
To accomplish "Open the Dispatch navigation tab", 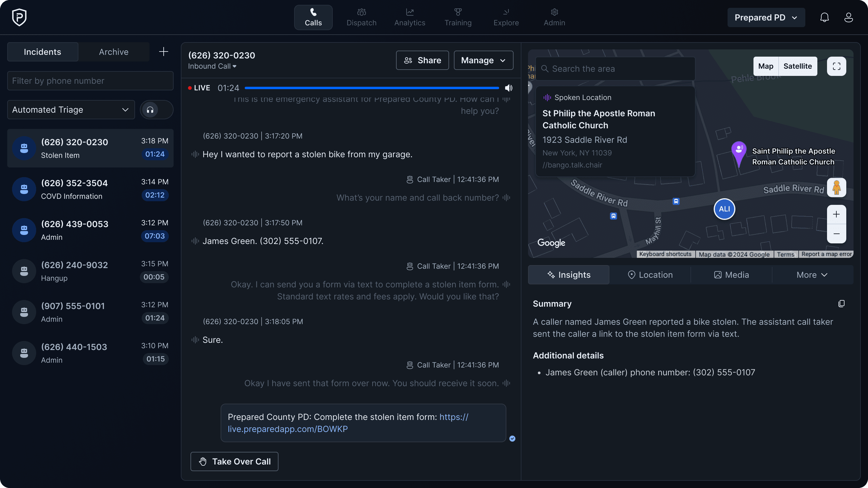I will click(x=361, y=17).
